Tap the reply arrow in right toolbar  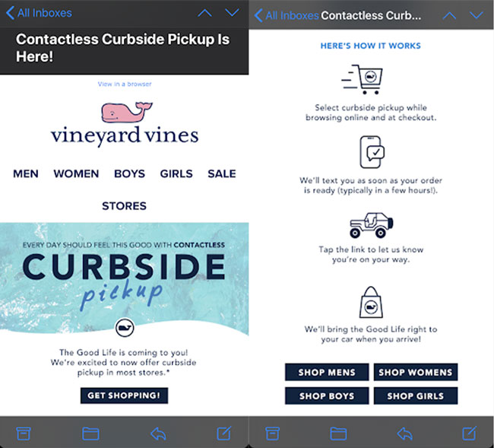406,433
